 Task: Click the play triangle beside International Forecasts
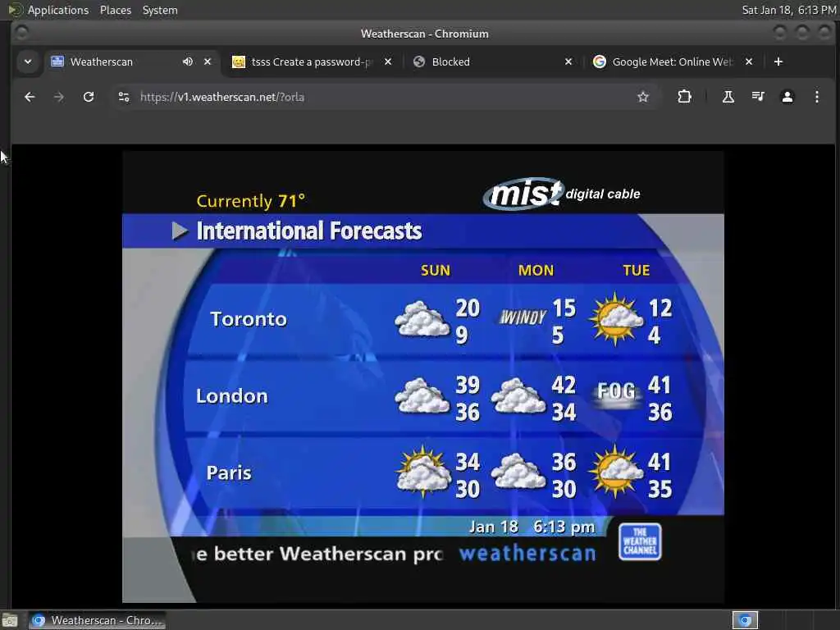pyautogui.click(x=180, y=231)
